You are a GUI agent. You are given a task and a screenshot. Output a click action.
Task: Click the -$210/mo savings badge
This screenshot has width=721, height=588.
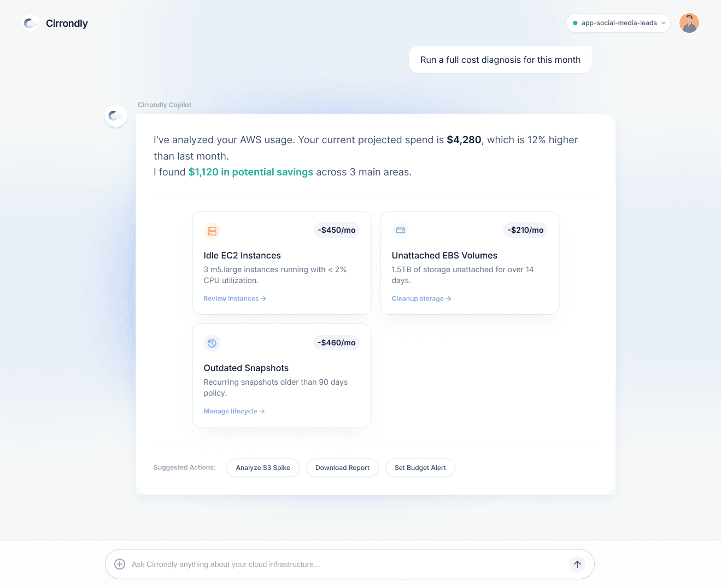click(525, 230)
